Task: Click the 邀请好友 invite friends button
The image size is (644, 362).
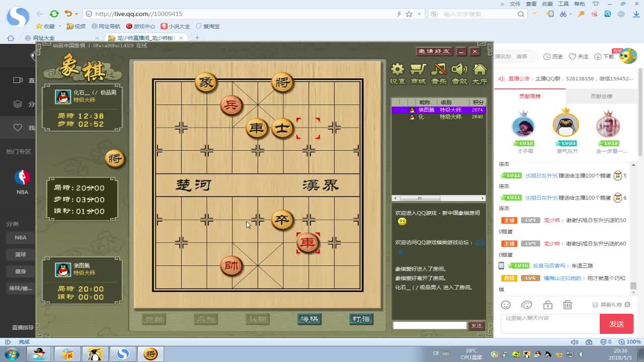Action: click(x=435, y=51)
